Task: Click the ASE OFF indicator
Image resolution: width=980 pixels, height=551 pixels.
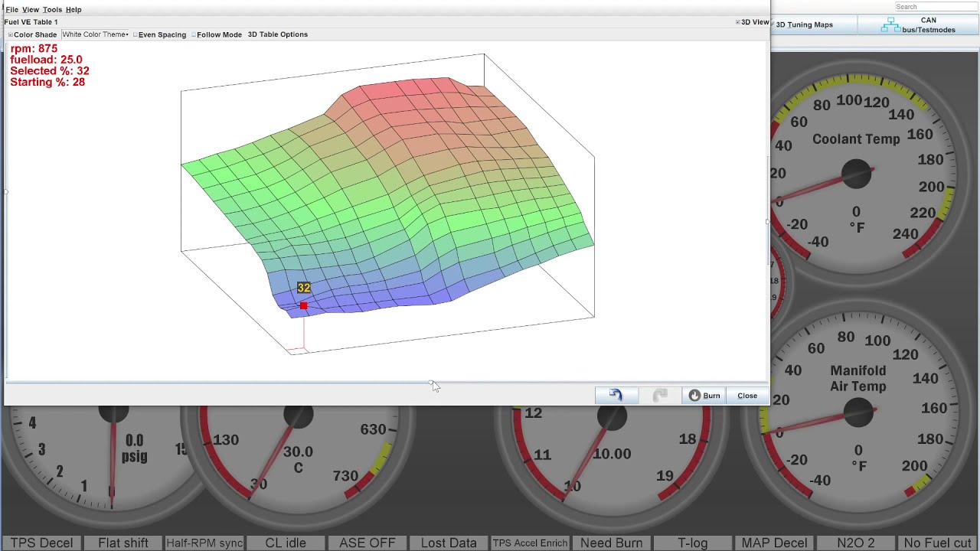Action: [x=367, y=543]
